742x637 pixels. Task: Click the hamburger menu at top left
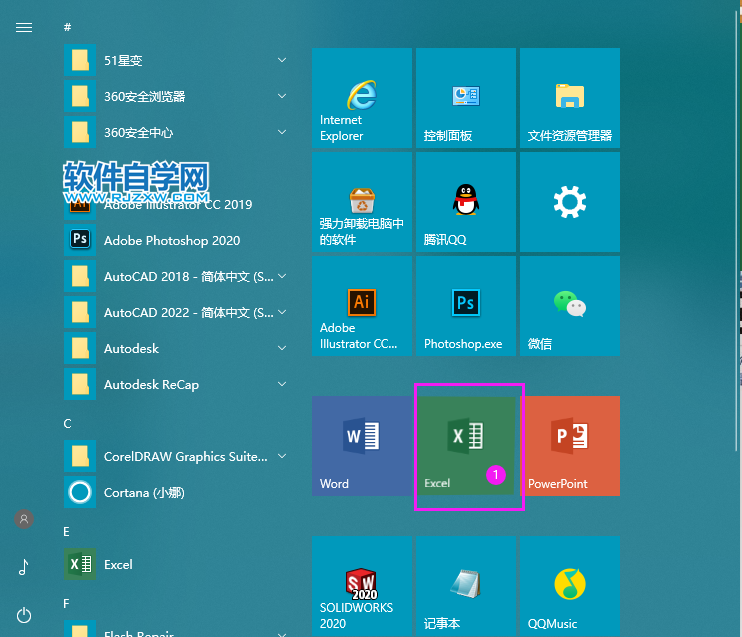coord(24,27)
